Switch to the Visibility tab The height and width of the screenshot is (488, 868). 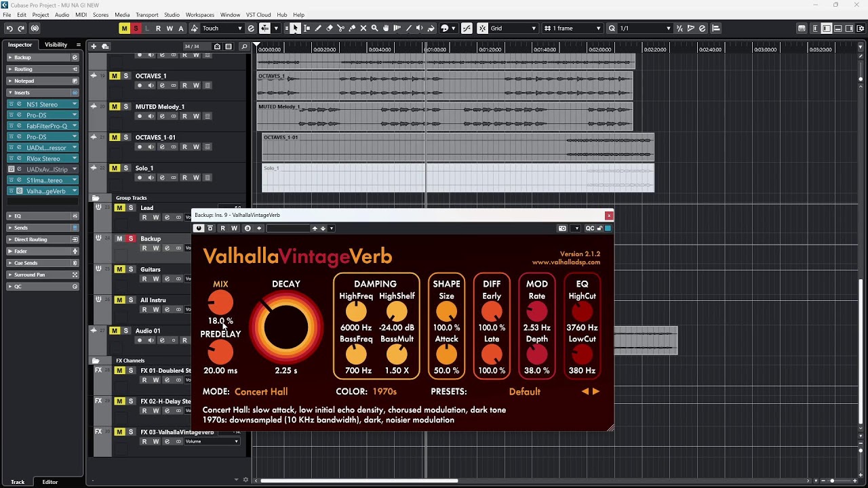pyautogui.click(x=56, y=45)
